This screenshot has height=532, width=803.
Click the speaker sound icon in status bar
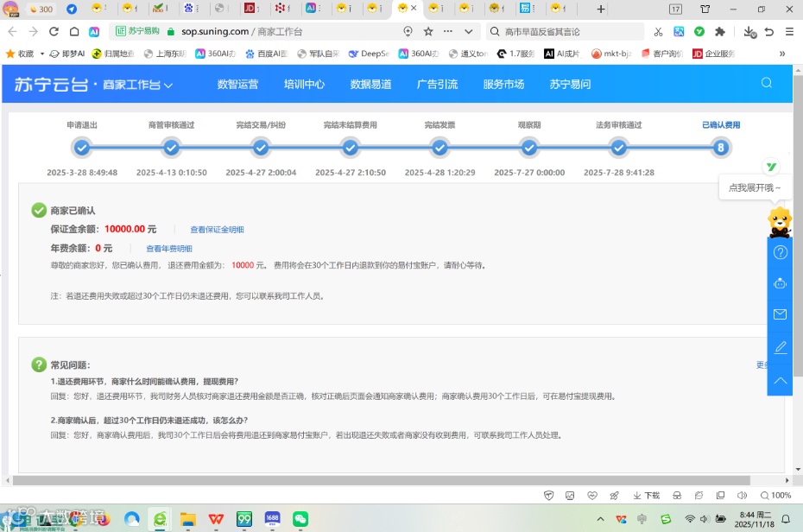click(x=742, y=495)
